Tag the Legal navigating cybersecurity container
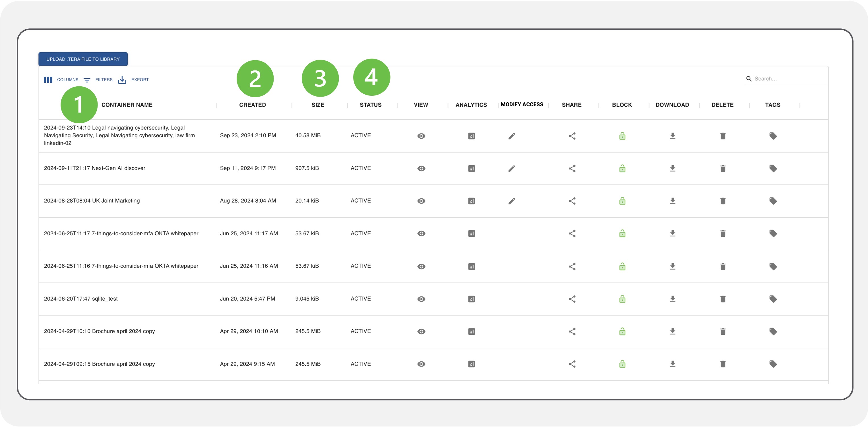 coord(773,136)
